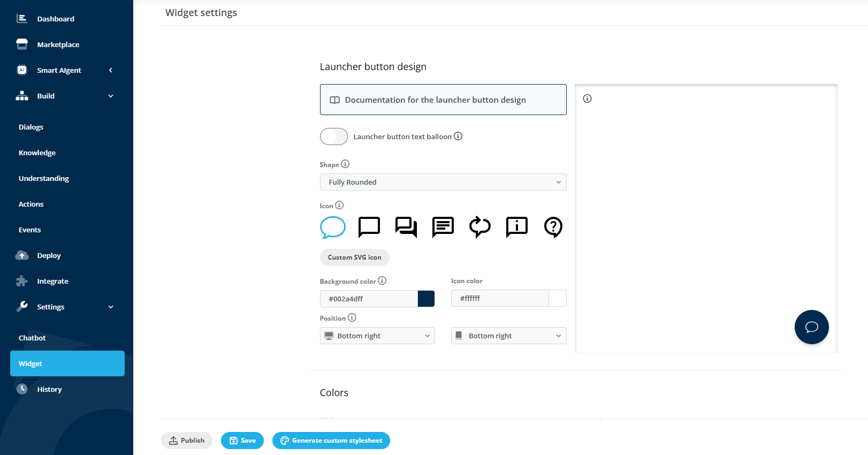The image size is (868, 455).
Task: Click the icon color hex input field
Action: pos(500,298)
